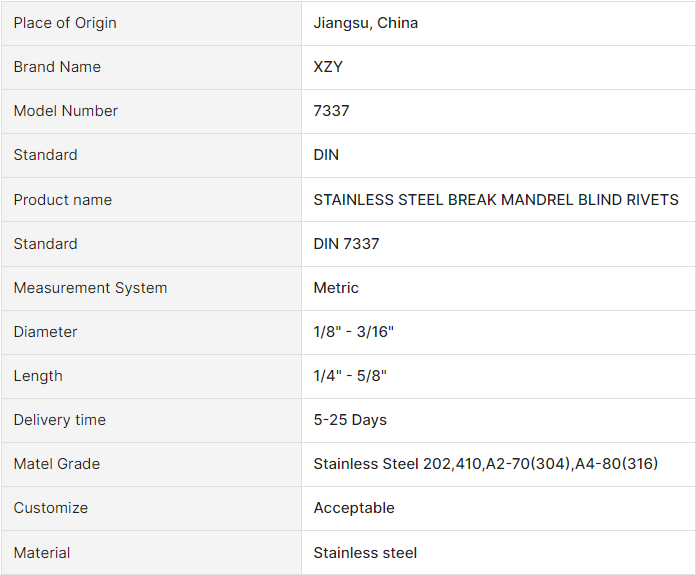Click the "Delivery time" label
This screenshot has width=696, height=575.
pyautogui.click(x=59, y=420)
